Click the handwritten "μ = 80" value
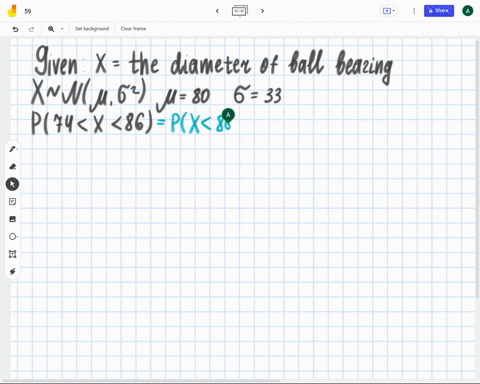480x384 pixels. pos(184,99)
